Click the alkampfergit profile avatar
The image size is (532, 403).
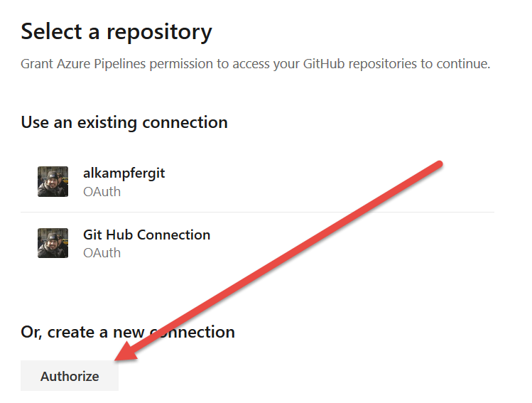[x=53, y=181]
